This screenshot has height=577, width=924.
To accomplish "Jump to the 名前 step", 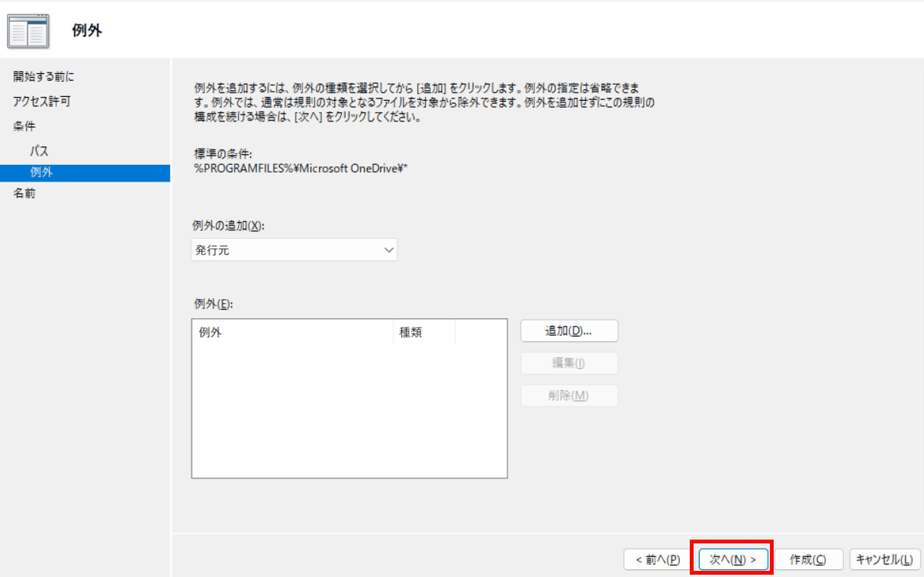I will coord(24,193).
